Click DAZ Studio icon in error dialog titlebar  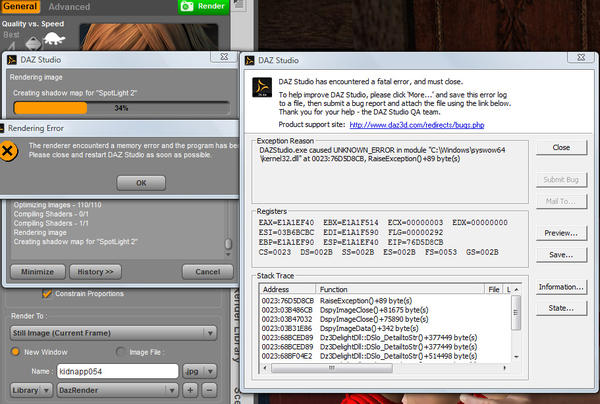click(x=249, y=60)
